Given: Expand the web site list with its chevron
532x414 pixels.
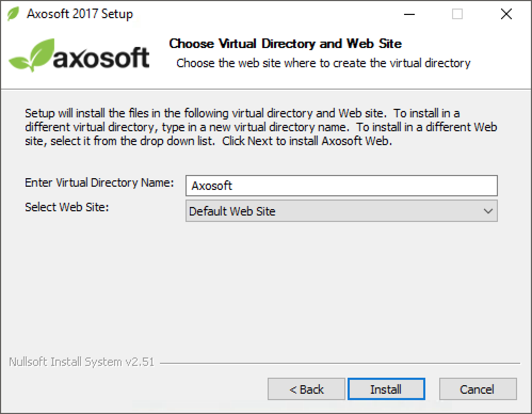Looking at the screenshot, I should [x=487, y=211].
